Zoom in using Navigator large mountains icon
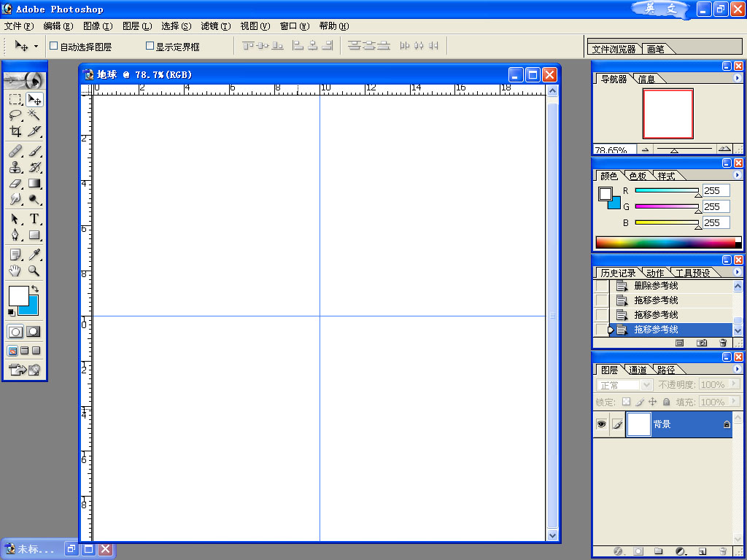747x560 pixels. (x=724, y=149)
